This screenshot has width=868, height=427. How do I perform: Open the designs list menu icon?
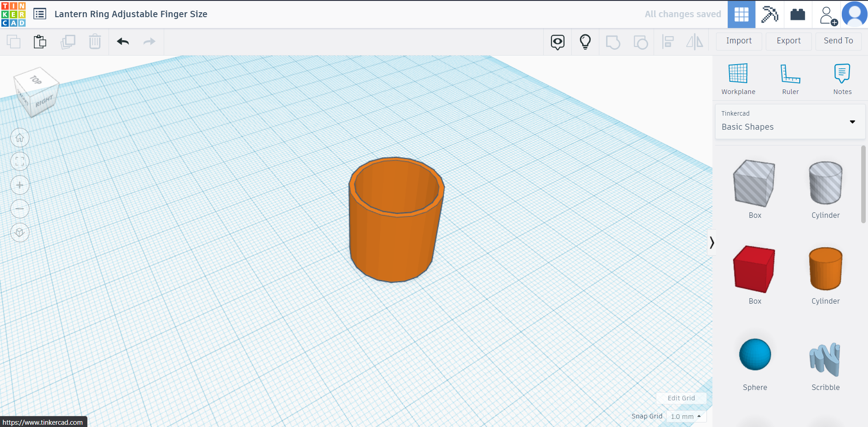[40, 14]
